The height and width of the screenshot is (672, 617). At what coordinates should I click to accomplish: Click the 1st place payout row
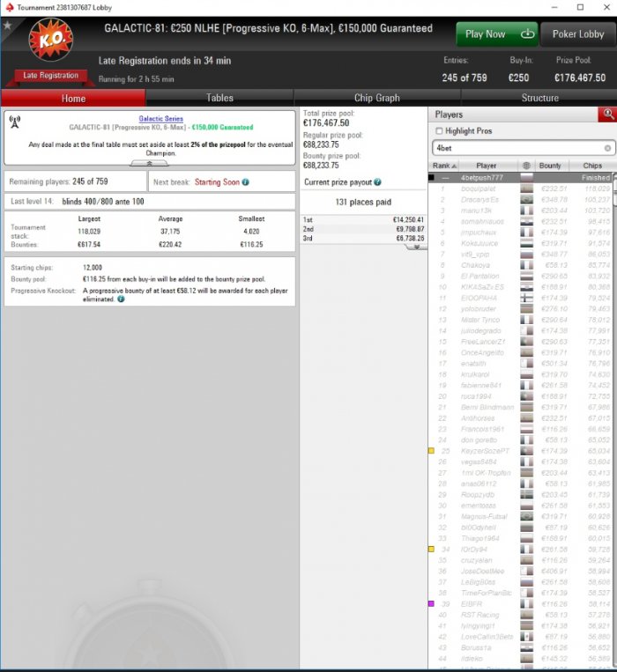tap(364, 220)
